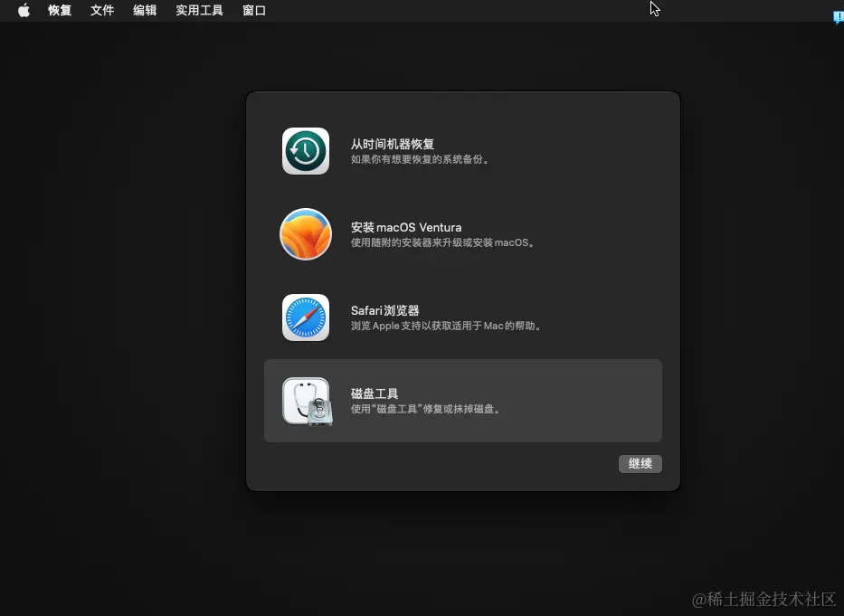Select the Time Machine restore icon
This screenshot has width=844, height=616.
tap(306, 151)
